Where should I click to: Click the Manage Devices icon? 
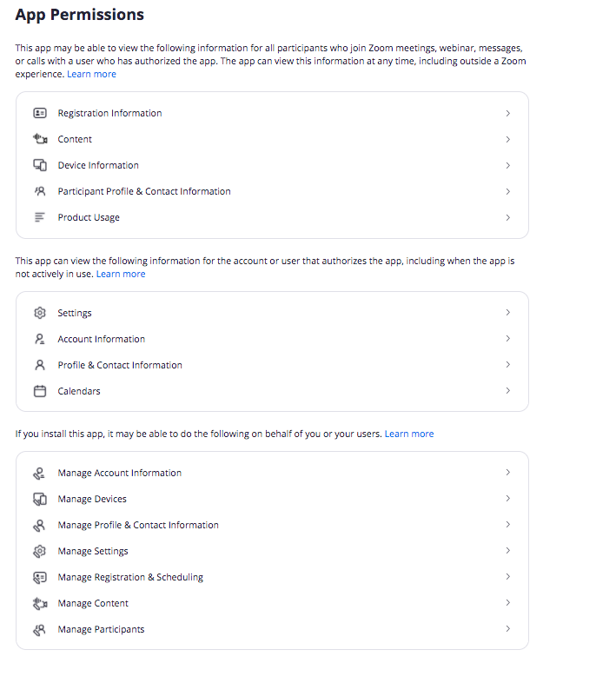coord(40,499)
